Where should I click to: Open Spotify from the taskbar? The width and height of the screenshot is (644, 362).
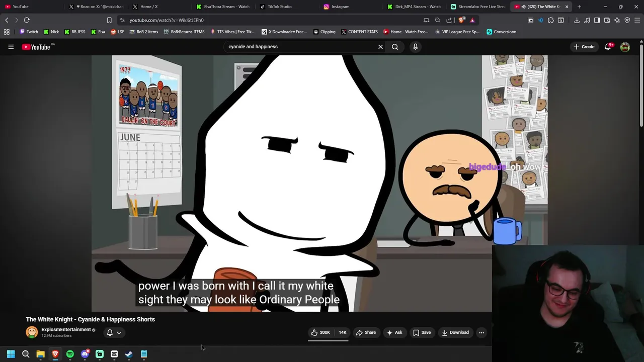pyautogui.click(x=70, y=354)
